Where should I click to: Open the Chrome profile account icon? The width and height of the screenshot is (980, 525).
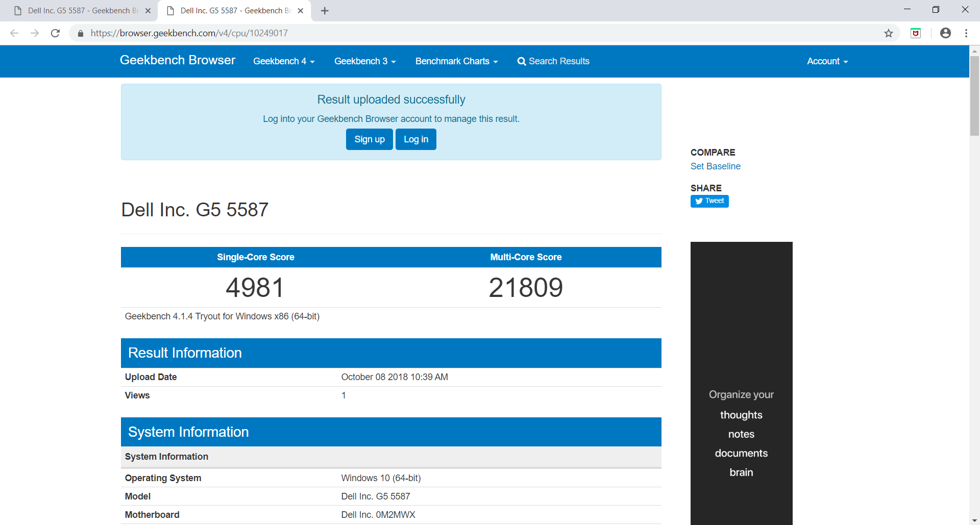click(x=945, y=33)
